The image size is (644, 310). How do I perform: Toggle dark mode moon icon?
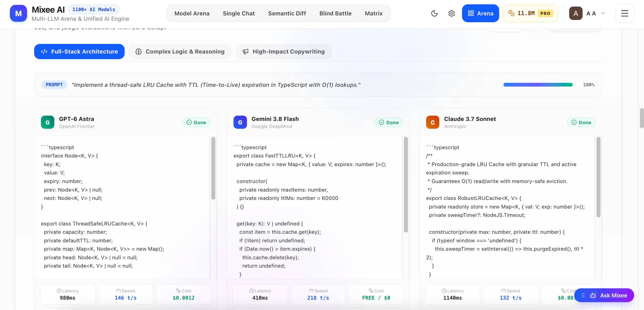pyautogui.click(x=434, y=13)
